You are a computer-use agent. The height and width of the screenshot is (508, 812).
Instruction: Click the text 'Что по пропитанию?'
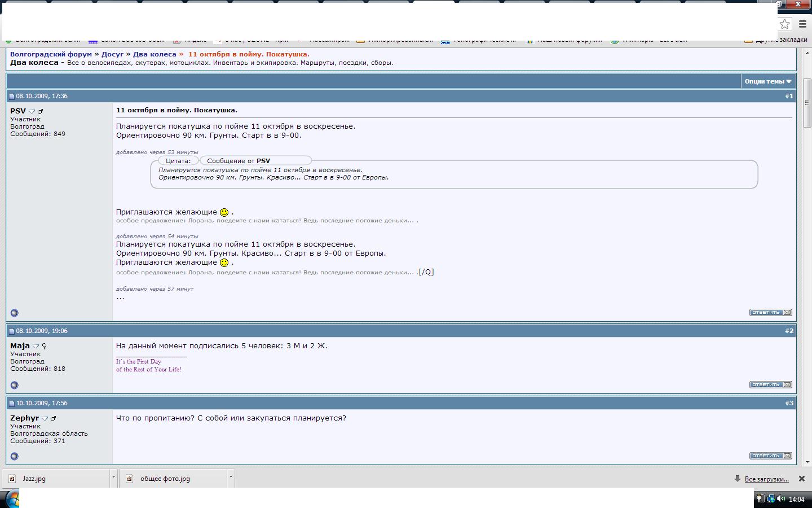pyautogui.click(x=155, y=418)
